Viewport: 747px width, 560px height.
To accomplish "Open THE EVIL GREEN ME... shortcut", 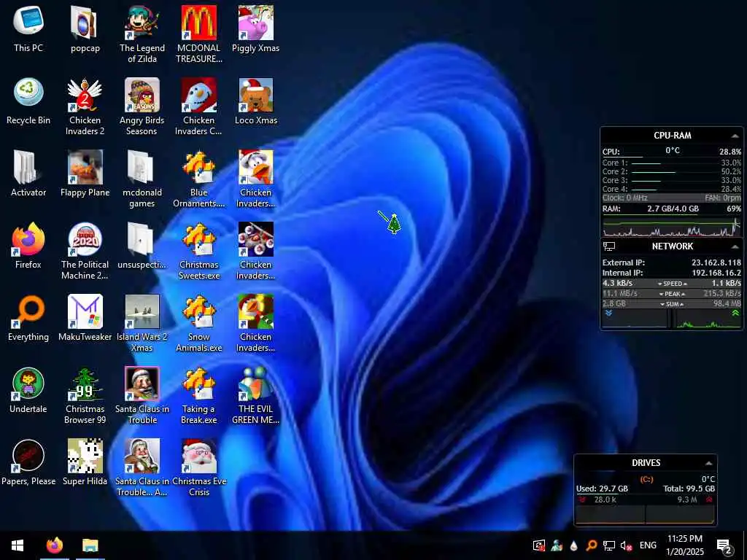I will point(256,396).
